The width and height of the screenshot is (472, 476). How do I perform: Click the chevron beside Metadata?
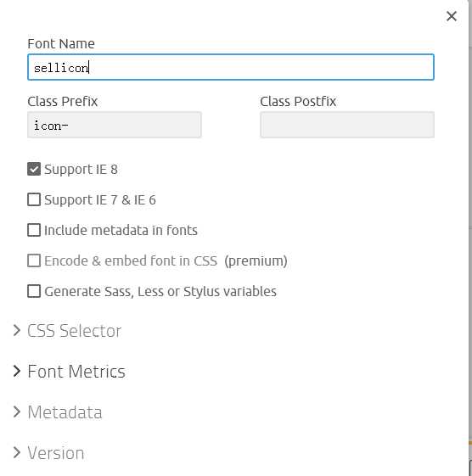point(17,412)
